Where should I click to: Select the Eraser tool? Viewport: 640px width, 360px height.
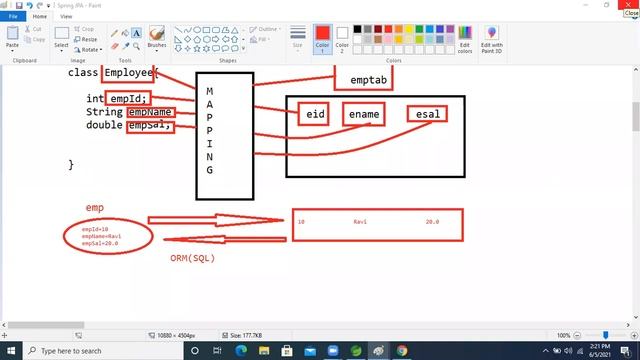115,46
